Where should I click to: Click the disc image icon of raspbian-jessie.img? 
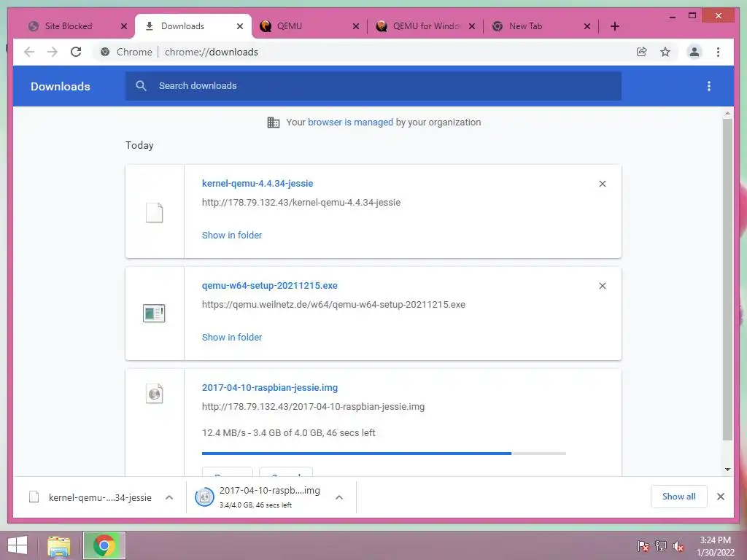pos(155,394)
